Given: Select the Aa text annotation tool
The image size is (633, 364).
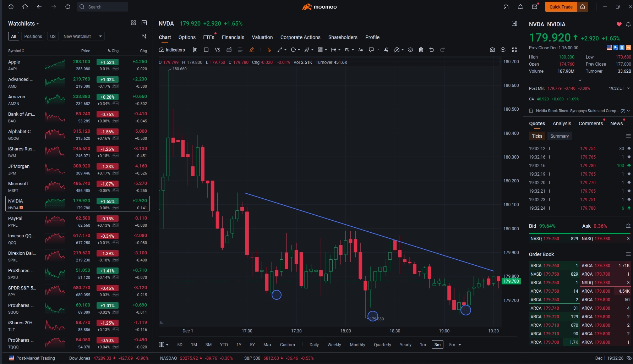Looking at the screenshot, I should point(361,50).
